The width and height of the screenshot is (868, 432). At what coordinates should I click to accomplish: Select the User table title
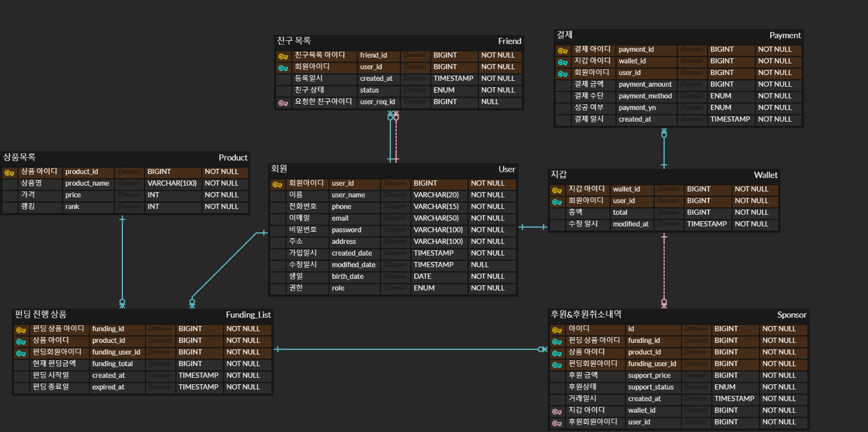click(507, 169)
